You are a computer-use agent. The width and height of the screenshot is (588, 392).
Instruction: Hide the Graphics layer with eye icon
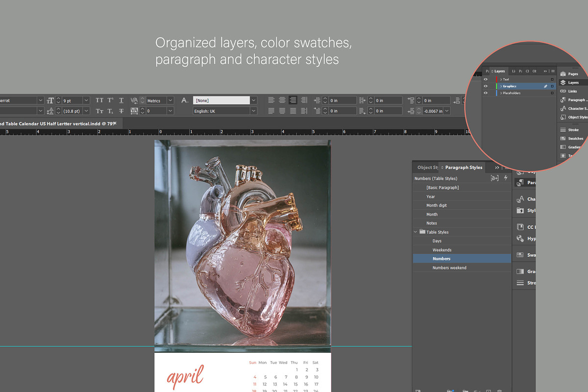pyautogui.click(x=486, y=86)
